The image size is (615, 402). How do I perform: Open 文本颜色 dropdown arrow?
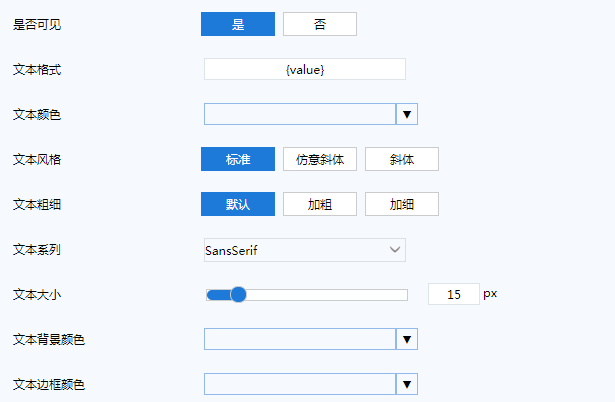tap(407, 114)
